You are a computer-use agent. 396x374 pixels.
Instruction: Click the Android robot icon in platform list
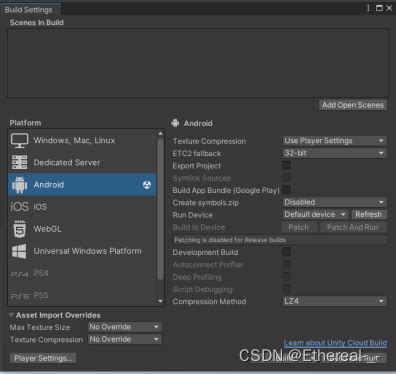click(19, 185)
